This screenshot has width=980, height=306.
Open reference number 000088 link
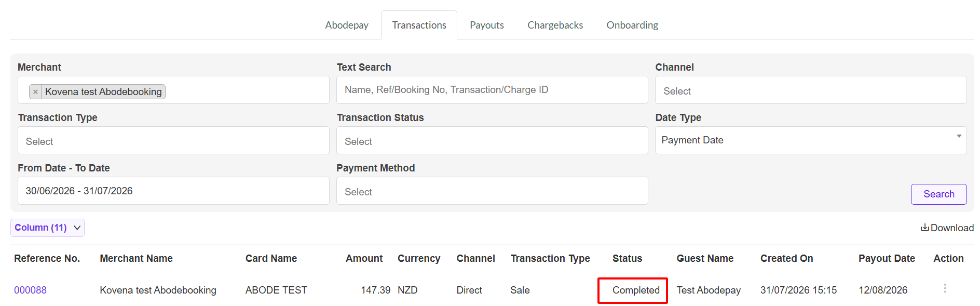(30, 290)
